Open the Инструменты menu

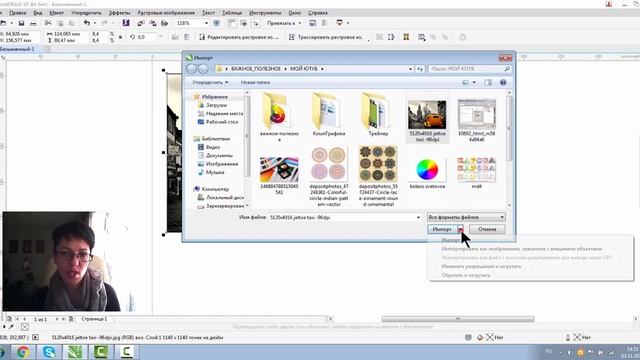point(265,13)
